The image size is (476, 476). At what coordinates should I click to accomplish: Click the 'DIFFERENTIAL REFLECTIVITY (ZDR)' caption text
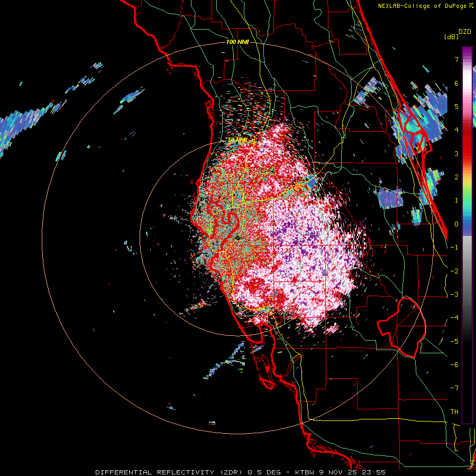(x=170, y=472)
